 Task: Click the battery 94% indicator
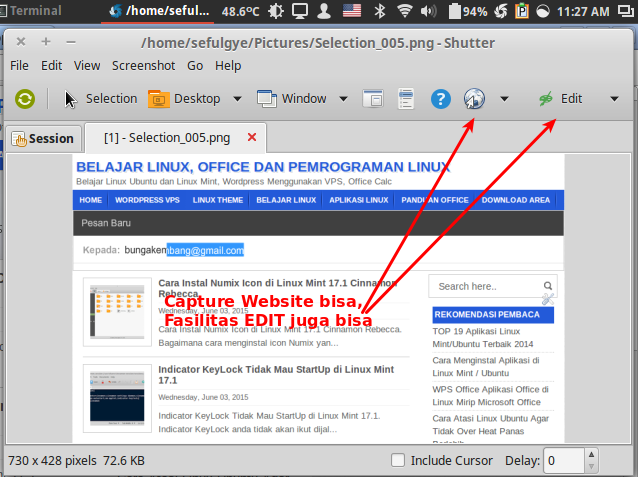point(468,11)
